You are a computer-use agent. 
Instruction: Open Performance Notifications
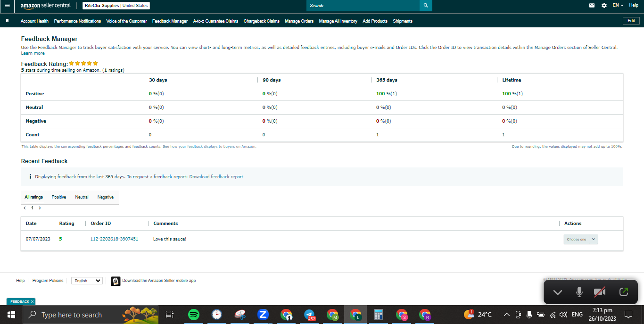(77, 21)
